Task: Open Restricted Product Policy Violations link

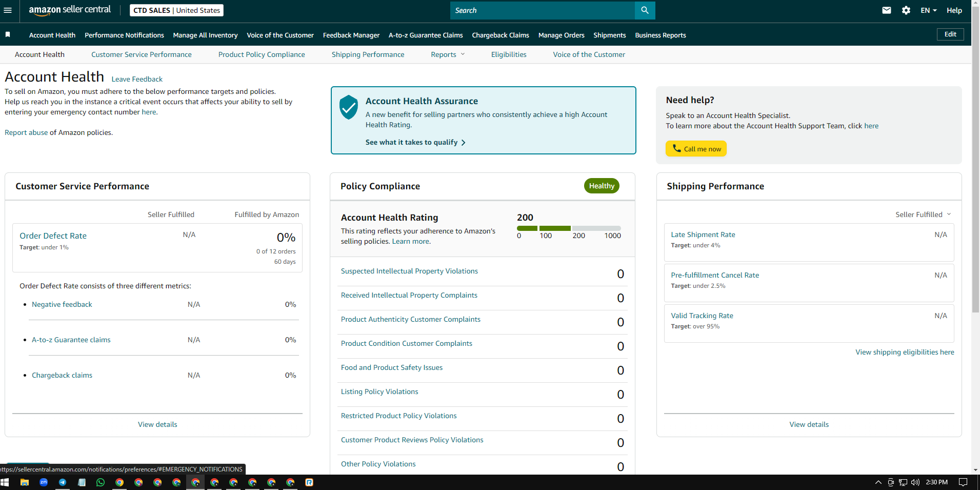Action: click(x=398, y=416)
